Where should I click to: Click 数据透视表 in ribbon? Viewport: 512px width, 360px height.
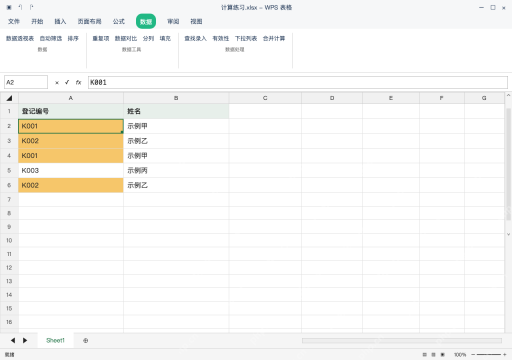[20, 38]
